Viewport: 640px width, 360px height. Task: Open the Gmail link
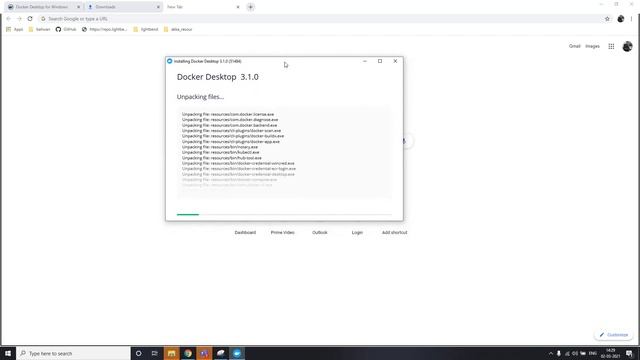pos(574,46)
